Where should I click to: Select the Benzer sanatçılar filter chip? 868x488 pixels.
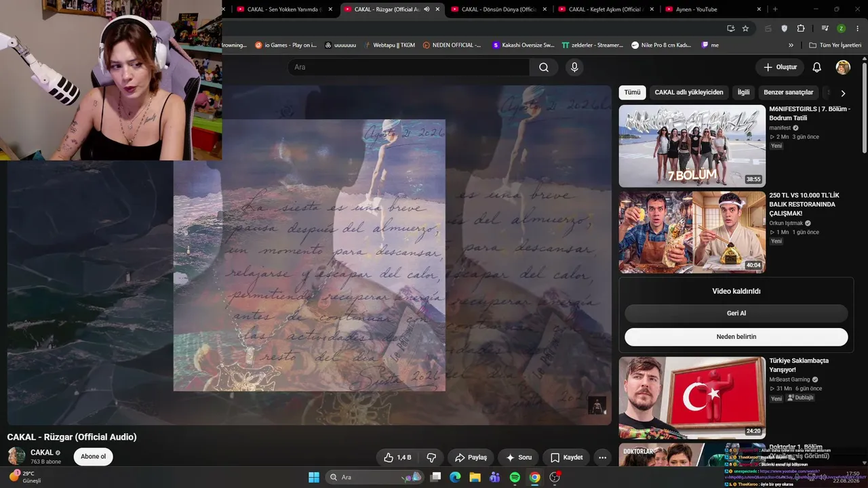pyautogui.click(x=789, y=92)
